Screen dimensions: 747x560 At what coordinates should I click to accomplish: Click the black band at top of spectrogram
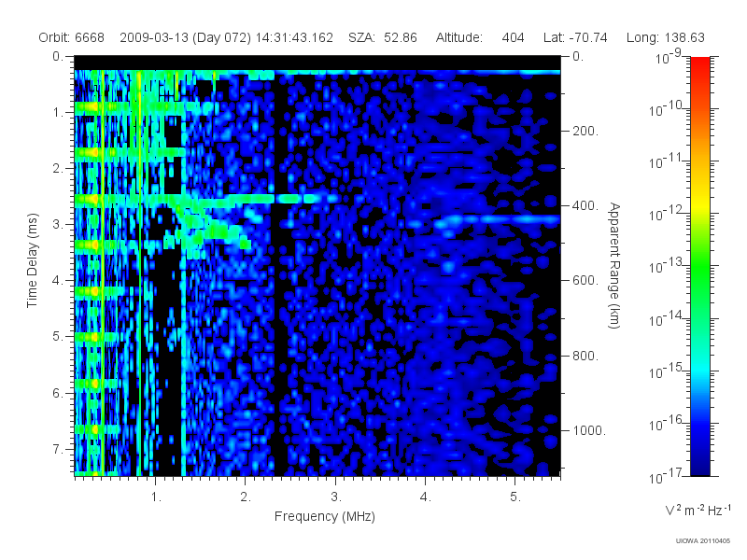pos(317,63)
